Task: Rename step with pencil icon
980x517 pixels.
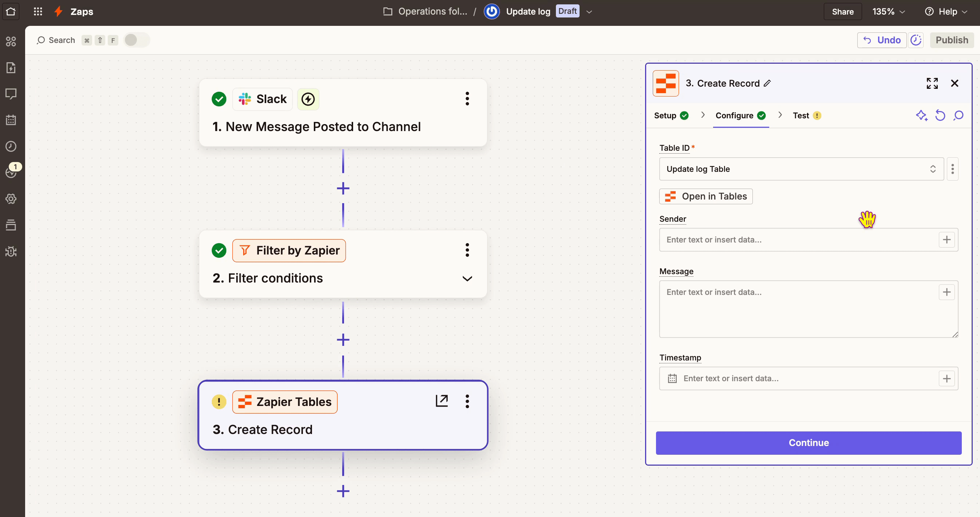Action: [x=767, y=83]
